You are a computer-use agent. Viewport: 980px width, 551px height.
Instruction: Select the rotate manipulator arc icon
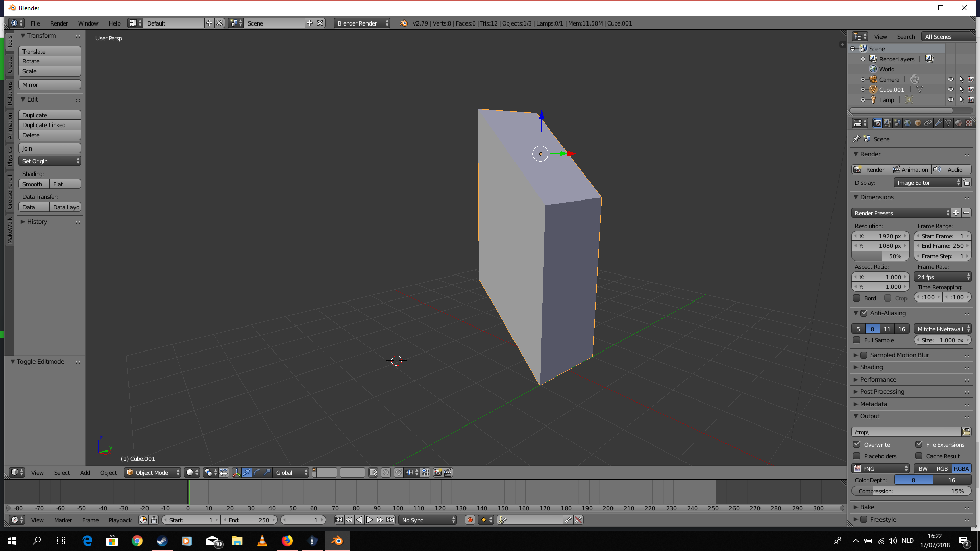coord(257,472)
